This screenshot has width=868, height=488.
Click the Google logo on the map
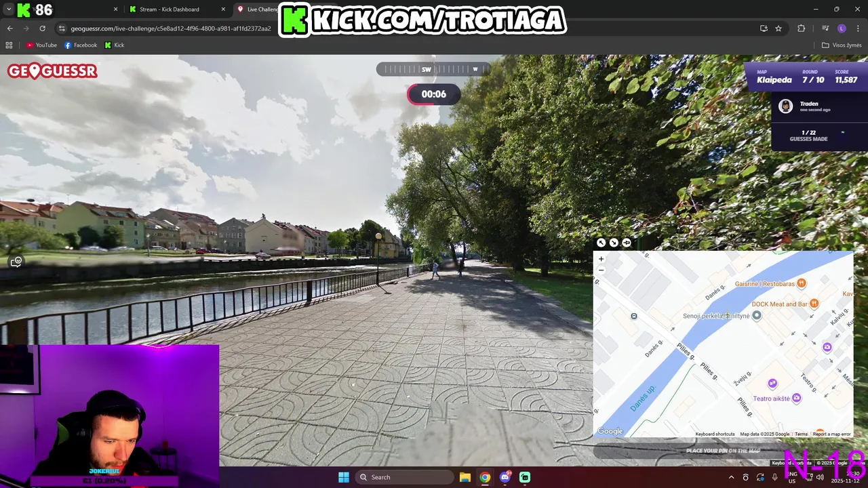[610, 431]
